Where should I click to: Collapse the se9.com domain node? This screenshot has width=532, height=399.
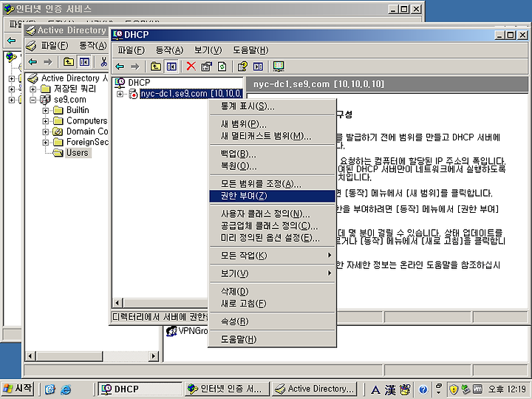click(x=33, y=100)
